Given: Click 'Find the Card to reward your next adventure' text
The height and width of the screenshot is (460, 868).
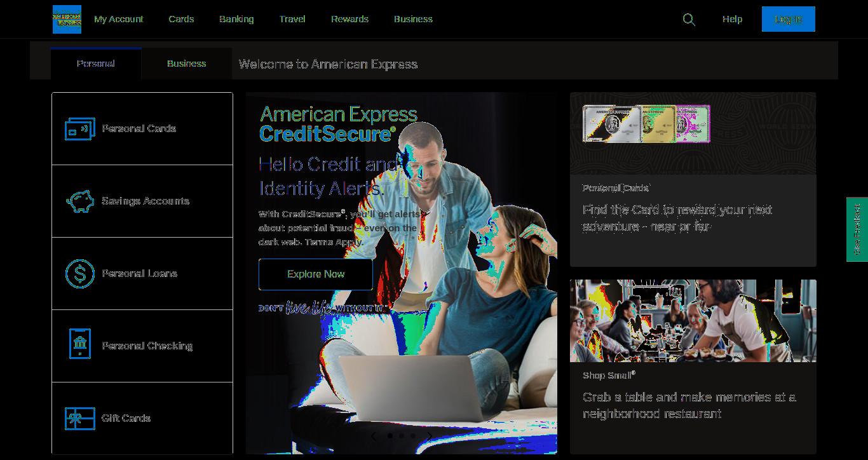Looking at the screenshot, I should 677,218.
